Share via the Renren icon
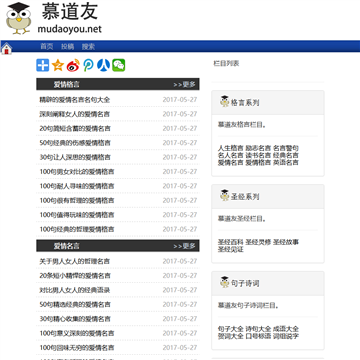The width and height of the screenshot is (360, 360). pyautogui.click(x=103, y=65)
